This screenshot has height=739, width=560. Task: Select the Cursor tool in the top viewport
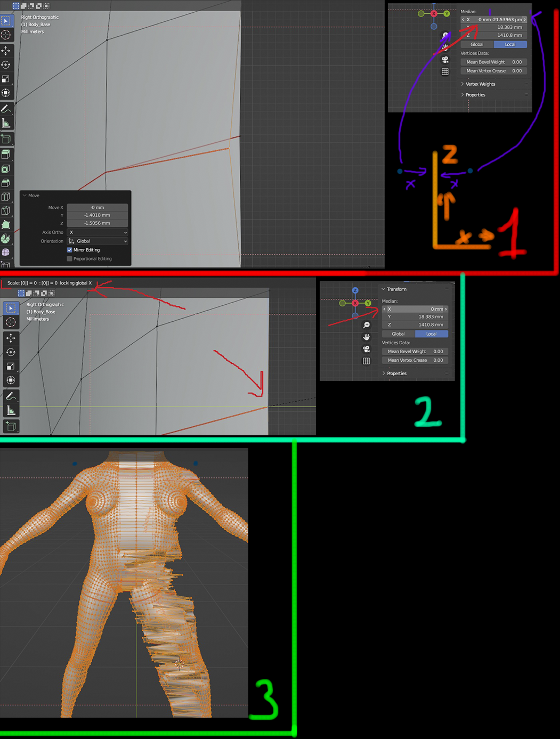click(x=6, y=35)
